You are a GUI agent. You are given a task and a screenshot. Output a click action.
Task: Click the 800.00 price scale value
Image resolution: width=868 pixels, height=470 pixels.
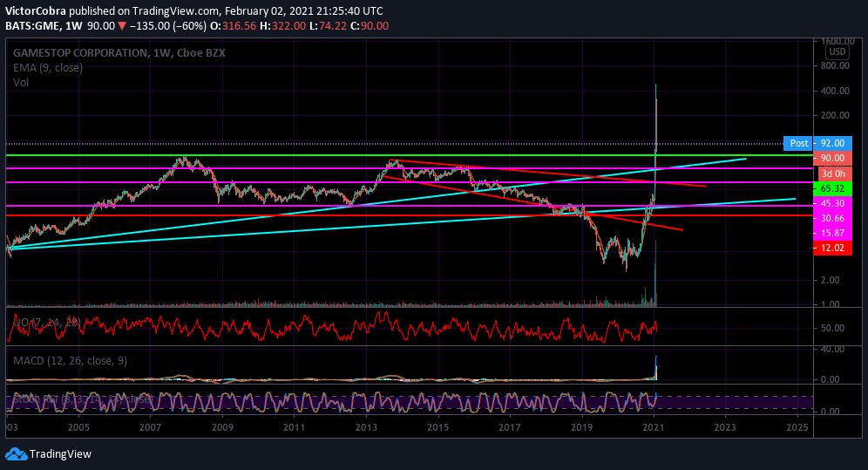coord(835,65)
